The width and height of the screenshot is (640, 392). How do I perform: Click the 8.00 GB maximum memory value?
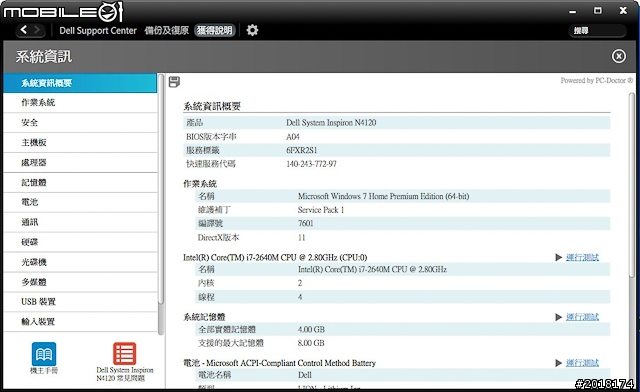pyautogui.click(x=311, y=343)
